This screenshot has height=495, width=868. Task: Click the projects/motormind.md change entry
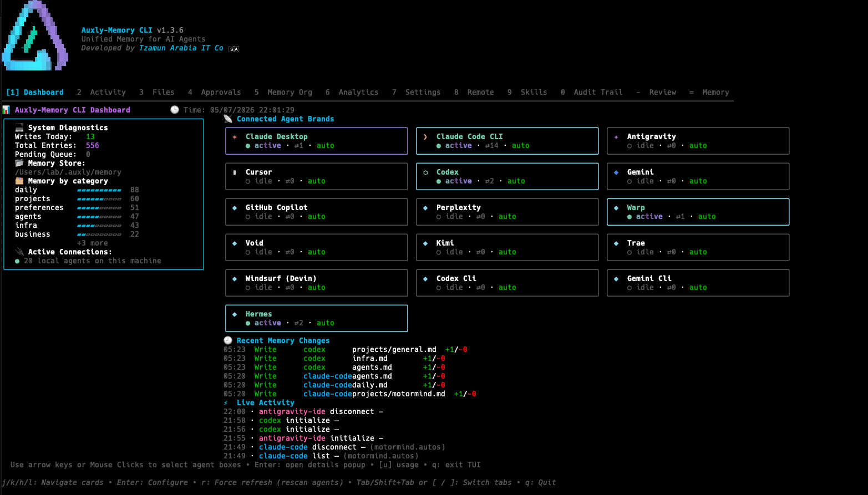click(350, 394)
